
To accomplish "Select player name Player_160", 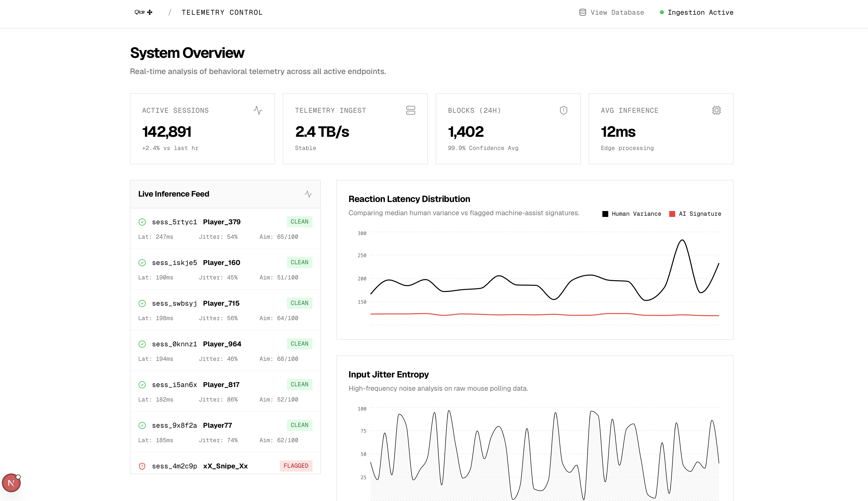I will 222,263.
